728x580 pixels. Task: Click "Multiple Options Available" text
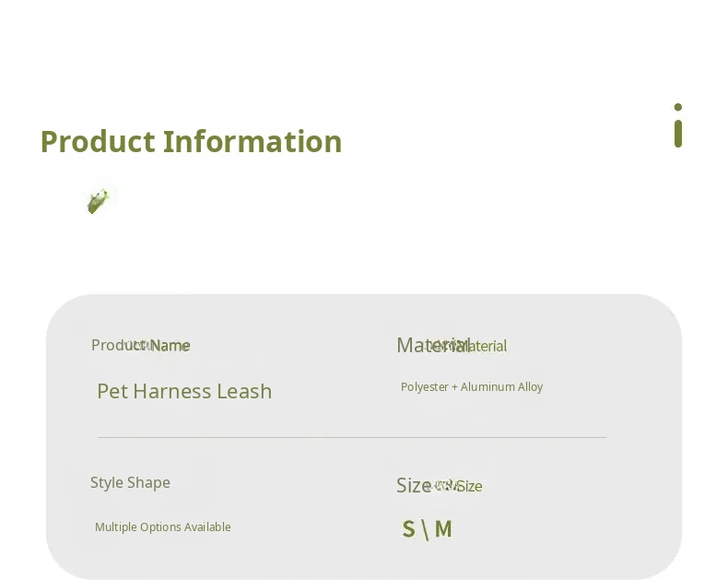coord(162,527)
